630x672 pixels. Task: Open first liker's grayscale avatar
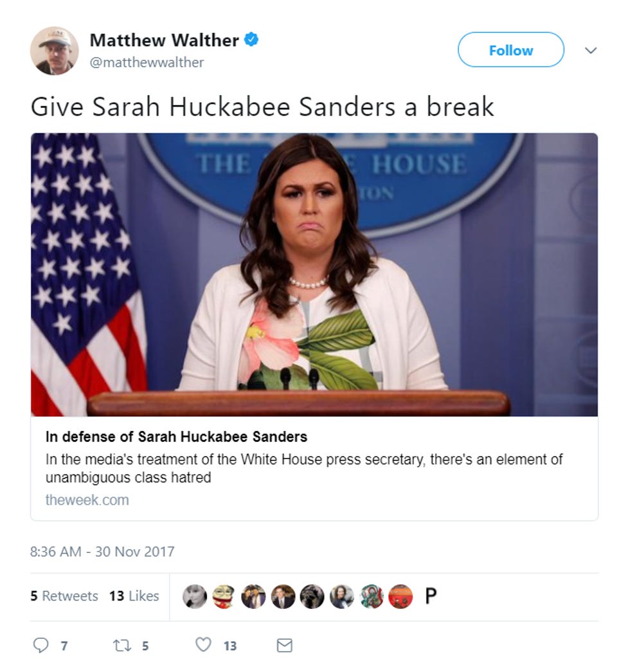[195, 596]
